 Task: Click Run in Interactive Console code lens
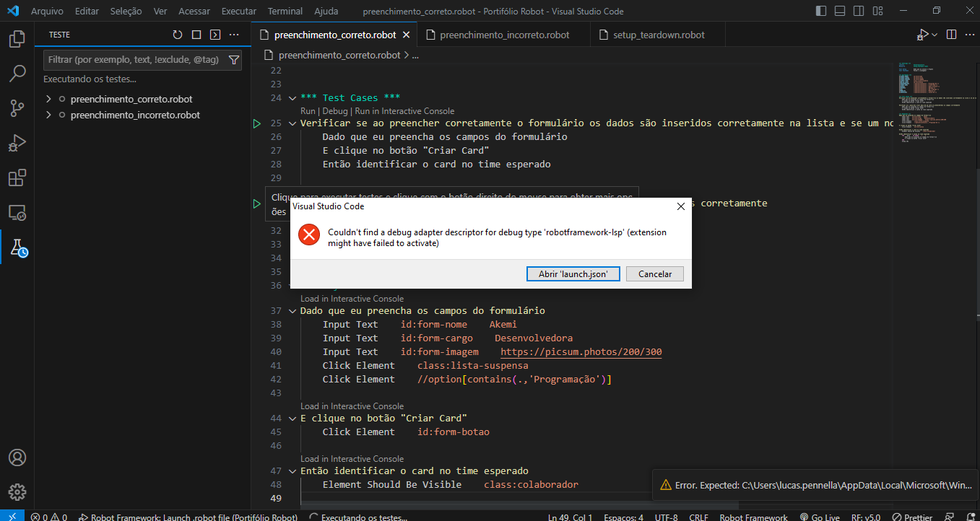click(x=404, y=111)
